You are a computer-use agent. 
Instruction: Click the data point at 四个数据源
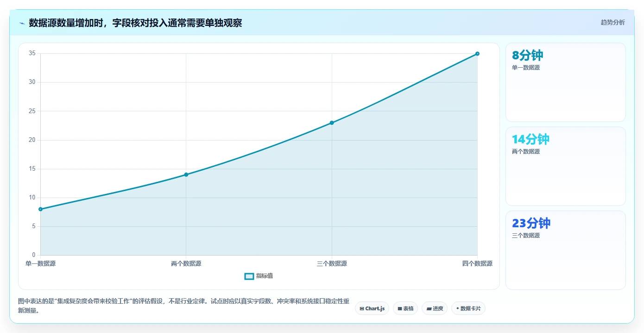[x=477, y=54]
